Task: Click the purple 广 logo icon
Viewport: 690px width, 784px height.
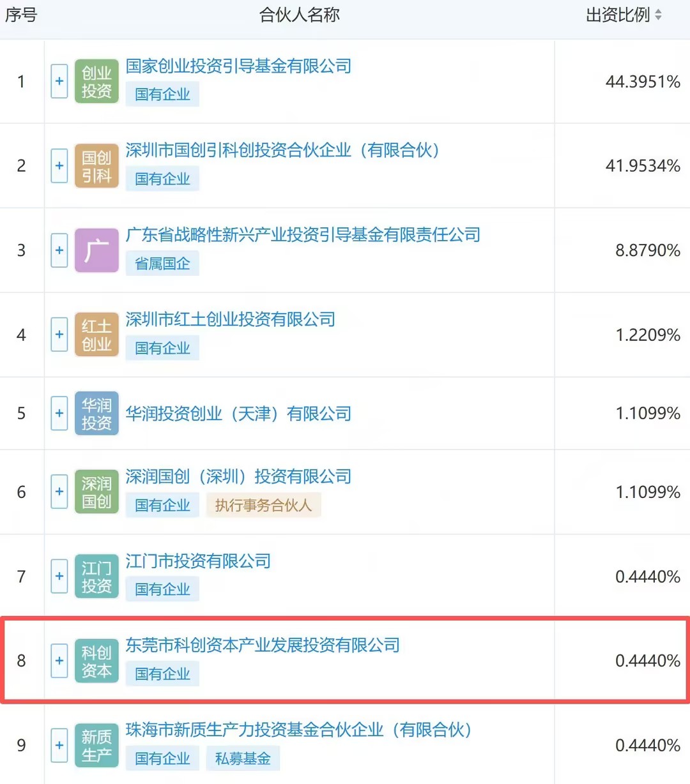Action: [x=96, y=250]
